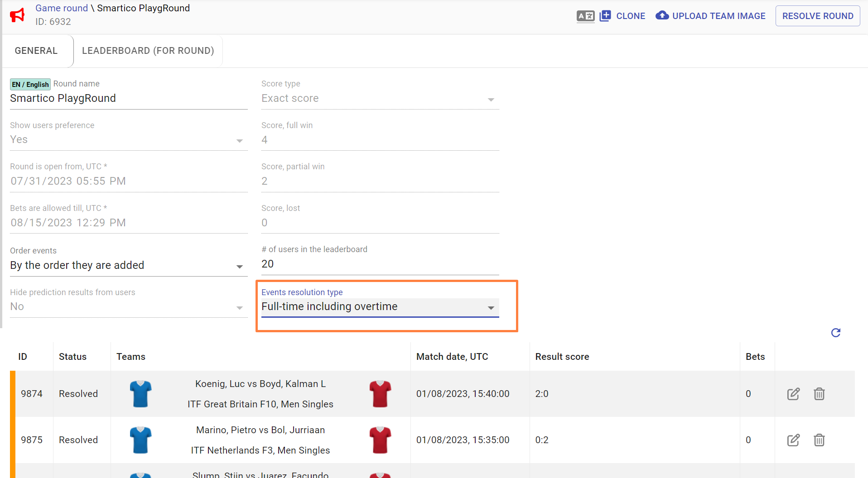Image resolution: width=868 pixels, height=478 pixels.
Task: Open Leaderboard (for round) tab
Action: pos(148,51)
